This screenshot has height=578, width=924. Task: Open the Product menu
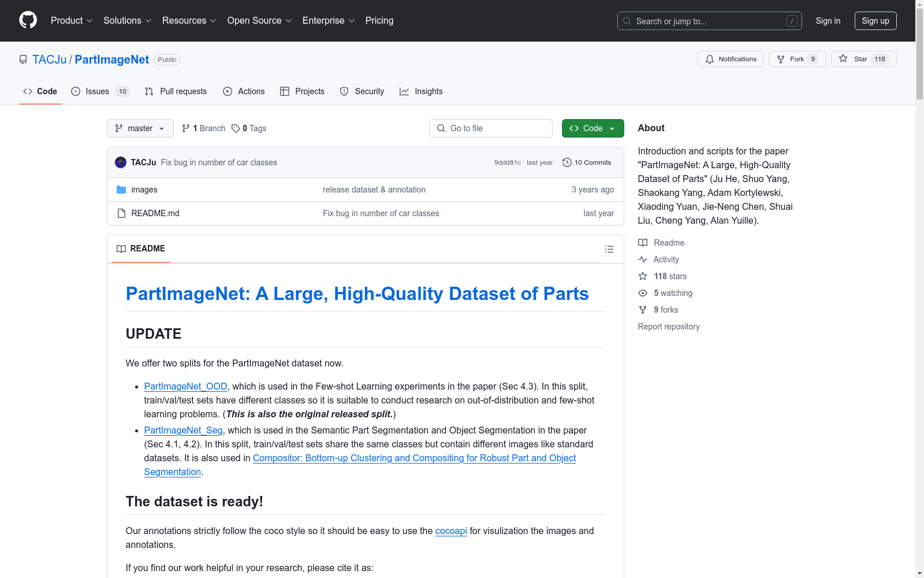(72, 20)
